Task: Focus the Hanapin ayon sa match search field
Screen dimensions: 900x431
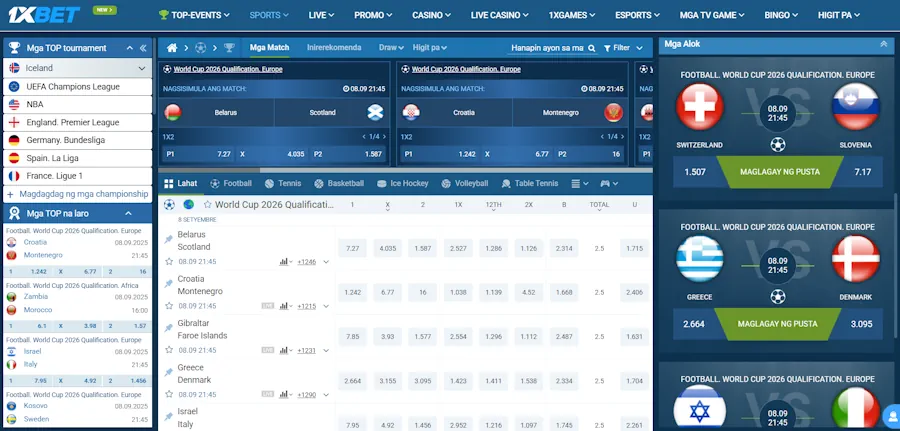Action: click(547, 48)
